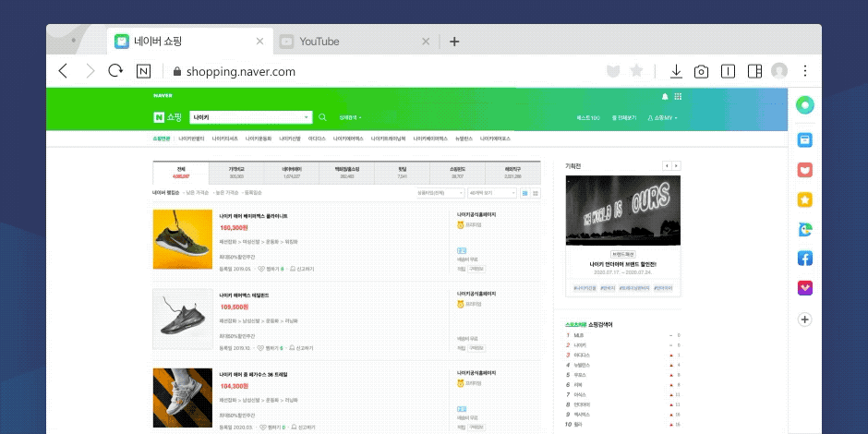The height and width of the screenshot is (434, 868).
Task: Sort by 낮은 가격순
Action: (197, 193)
